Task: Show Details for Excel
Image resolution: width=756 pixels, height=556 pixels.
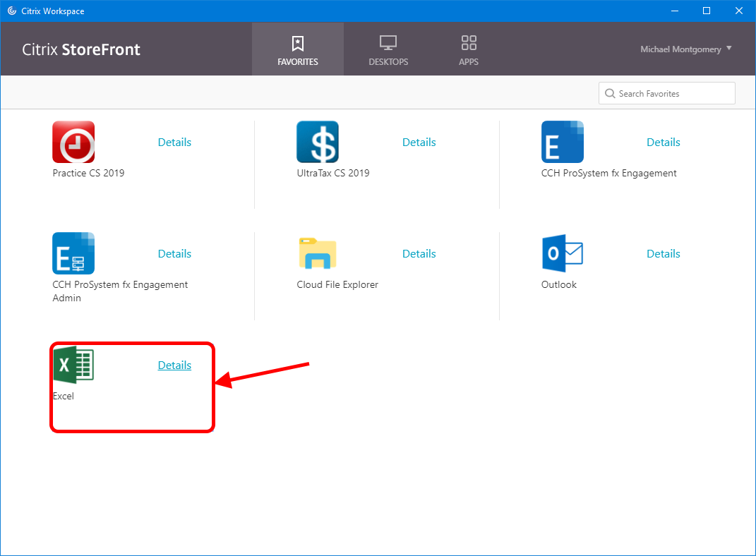Action: click(174, 365)
